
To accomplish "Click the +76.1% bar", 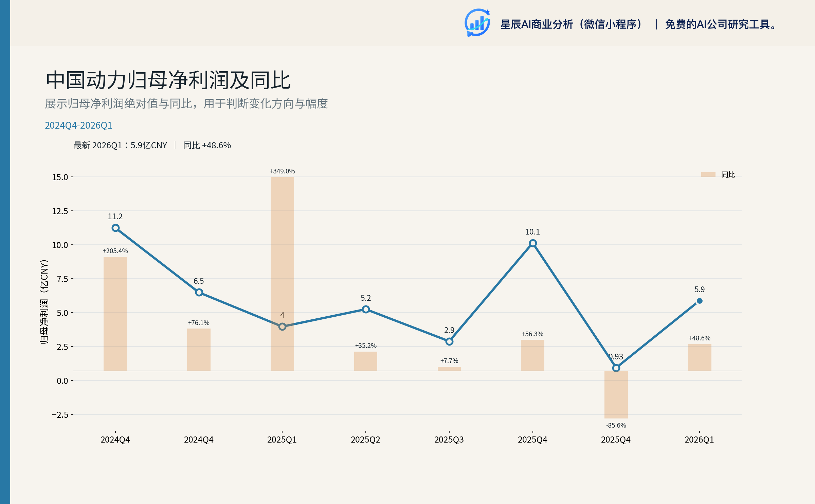I will [x=199, y=350].
